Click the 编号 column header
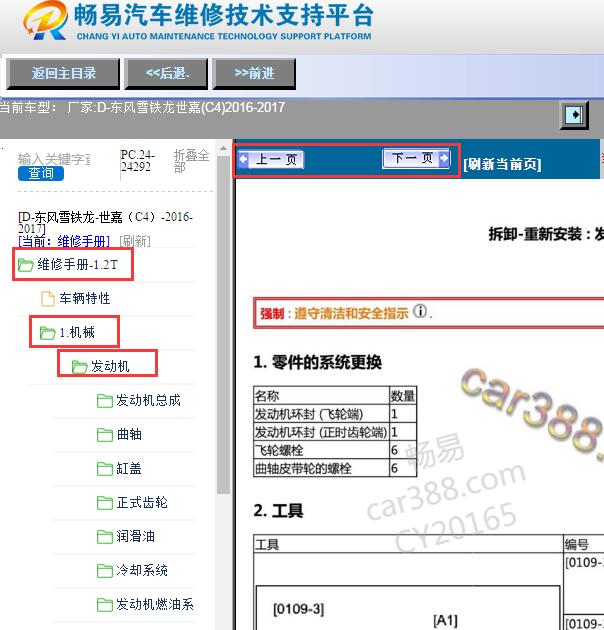The height and width of the screenshot is (630, 604). coord(577,544)
